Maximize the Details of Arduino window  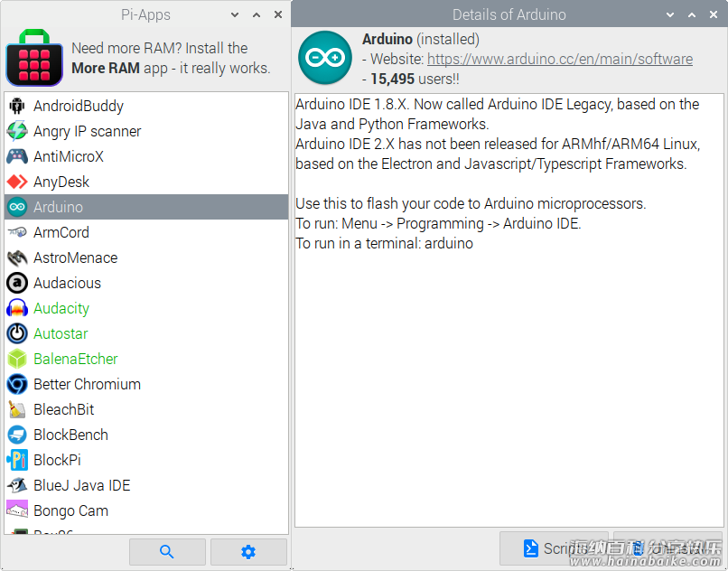point(692,14)
